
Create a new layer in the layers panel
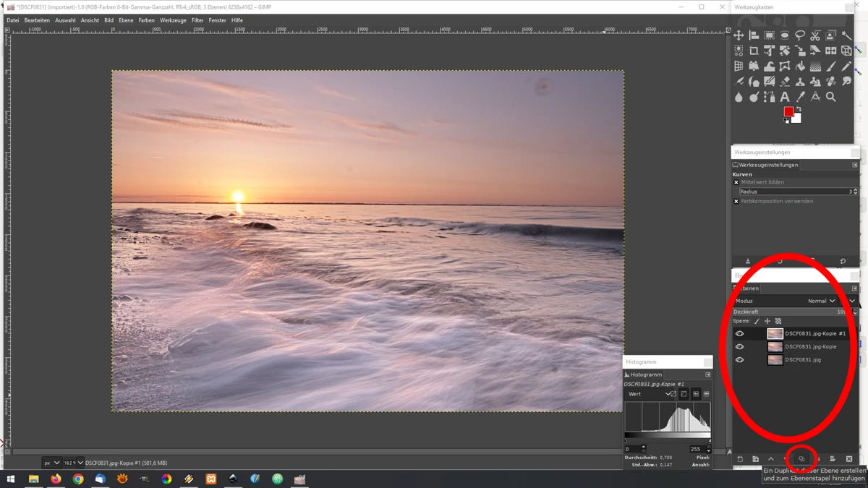740,459
